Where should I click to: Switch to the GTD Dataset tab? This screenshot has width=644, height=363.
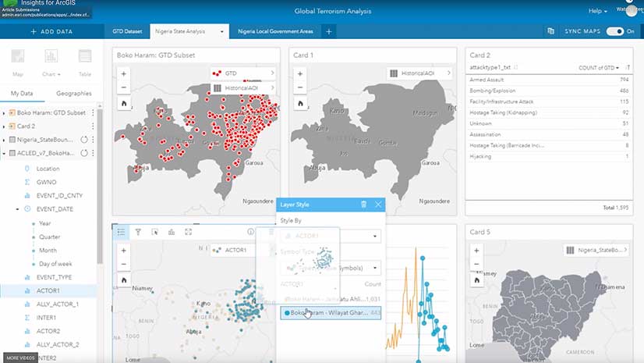click(127, 31)
